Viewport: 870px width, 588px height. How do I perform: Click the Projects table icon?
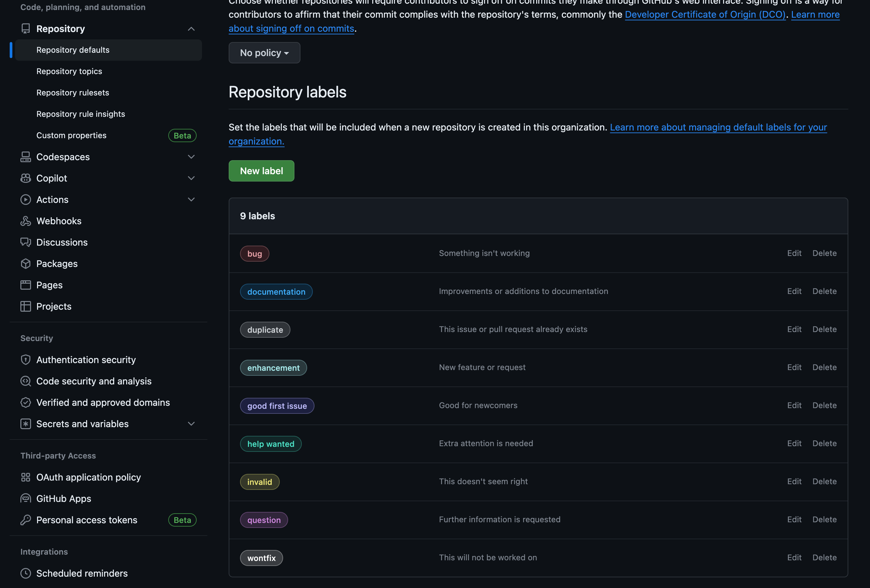click(25, 307)
